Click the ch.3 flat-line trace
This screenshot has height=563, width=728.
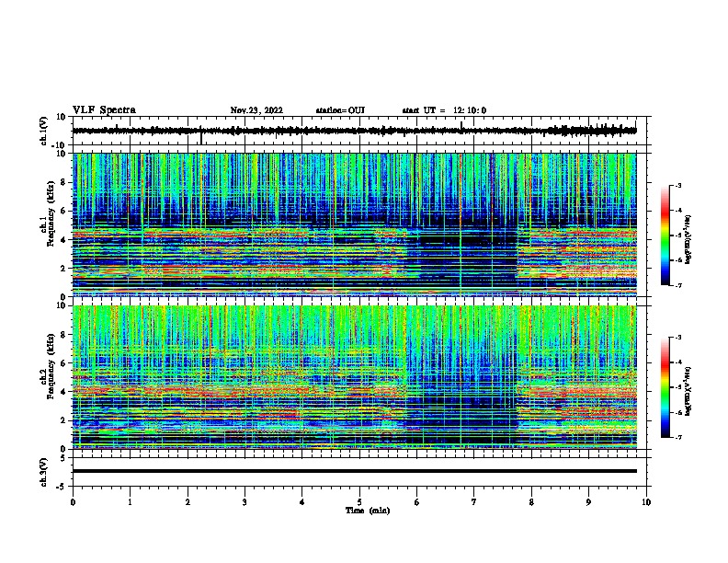(x=355, y=471)
